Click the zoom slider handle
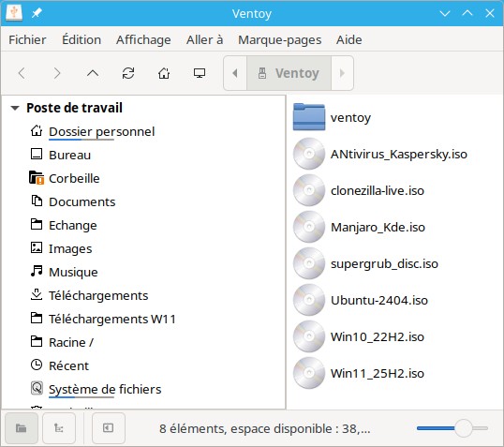The width and height of the screenshot is (504, 447). tap(463, 428)
